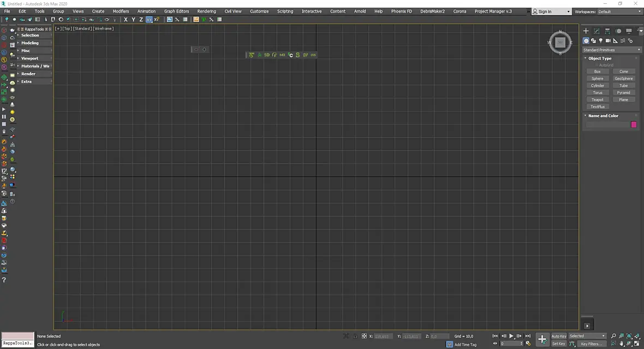The image size is (644, 349).
Task: Enable the AutoGrid checkbox
Action: (x=597, y=65)
